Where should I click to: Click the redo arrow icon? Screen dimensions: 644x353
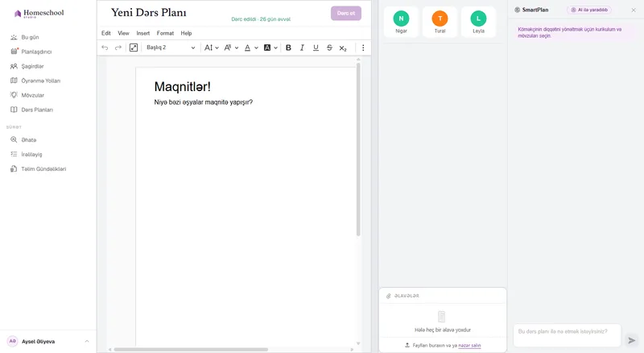tap(118, 48)
